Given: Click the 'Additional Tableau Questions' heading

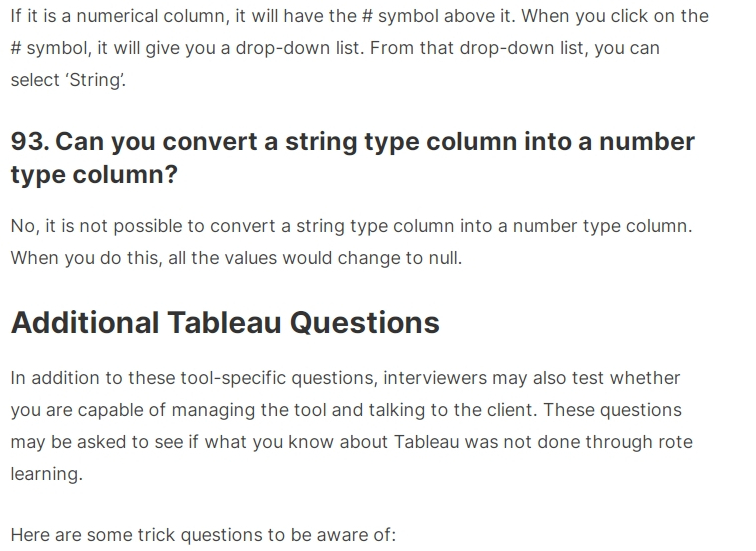Looking at the screenshot, I should pyautogui.click(x=225, y=323).
